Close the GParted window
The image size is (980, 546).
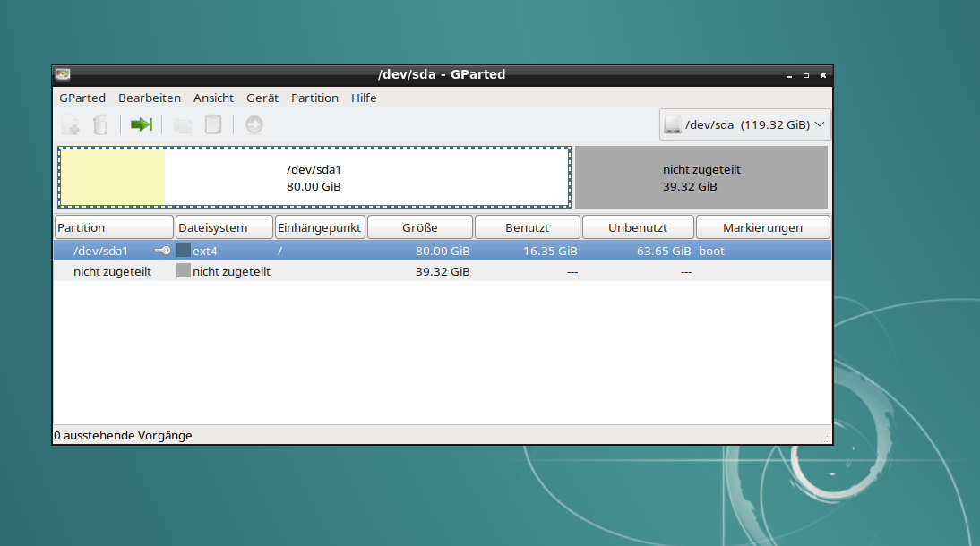coord(823,75)
